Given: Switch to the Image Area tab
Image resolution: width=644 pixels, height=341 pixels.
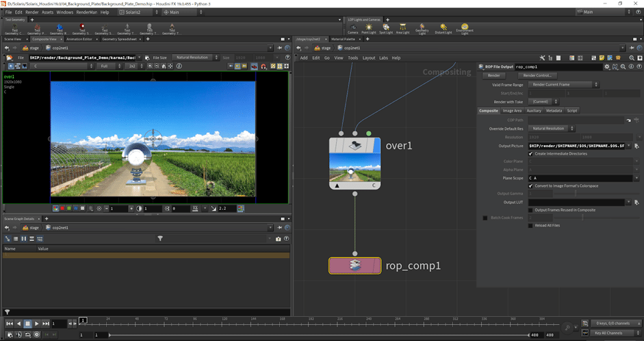Looking at the screenshot, I should pyautogui.click(x=512, y=110).
